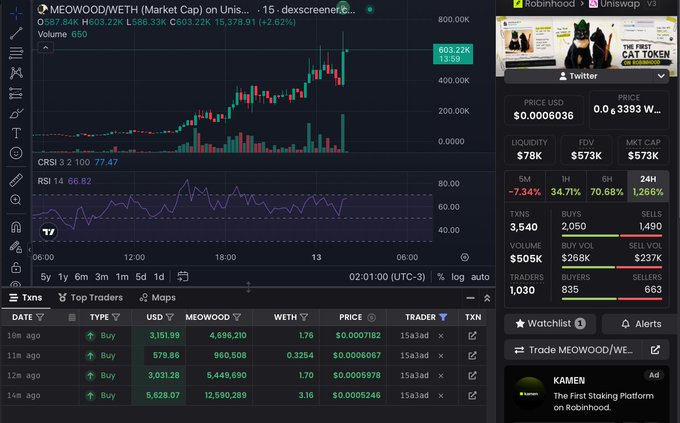The height and width of the screenshot is (423, 680).
Task: Open the Alerts bell button
Action: (641, 324)
